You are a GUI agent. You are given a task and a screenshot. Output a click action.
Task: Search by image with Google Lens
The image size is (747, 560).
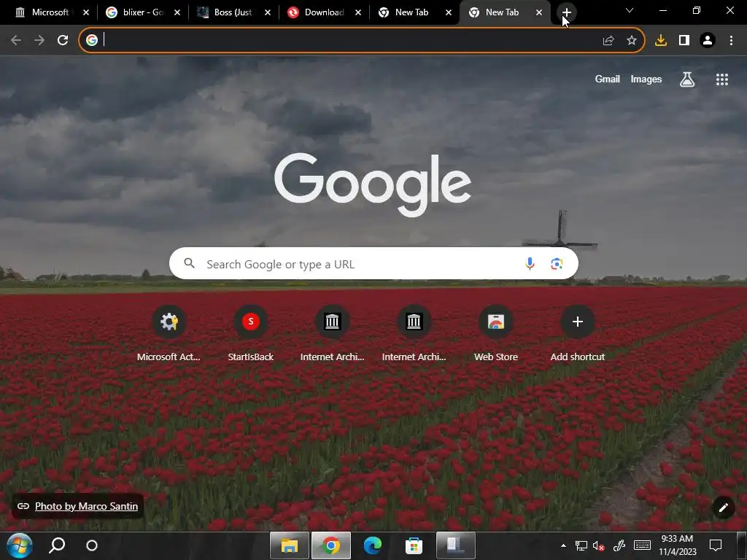pos(557,263)
